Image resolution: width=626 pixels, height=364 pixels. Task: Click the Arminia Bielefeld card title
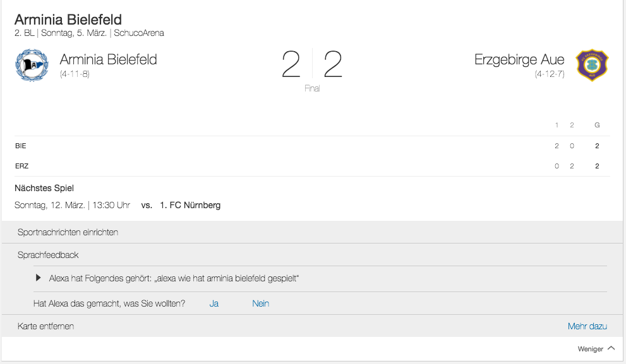coord(68,20)
